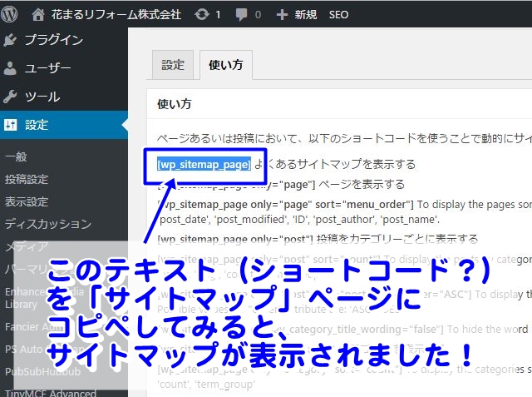
Task: Click the 設定 sliders icon
Action: (10, 125)
